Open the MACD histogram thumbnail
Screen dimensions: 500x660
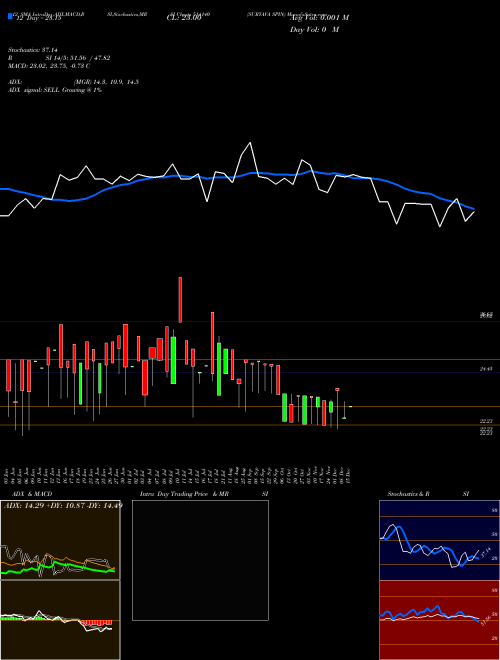point(60,620)
